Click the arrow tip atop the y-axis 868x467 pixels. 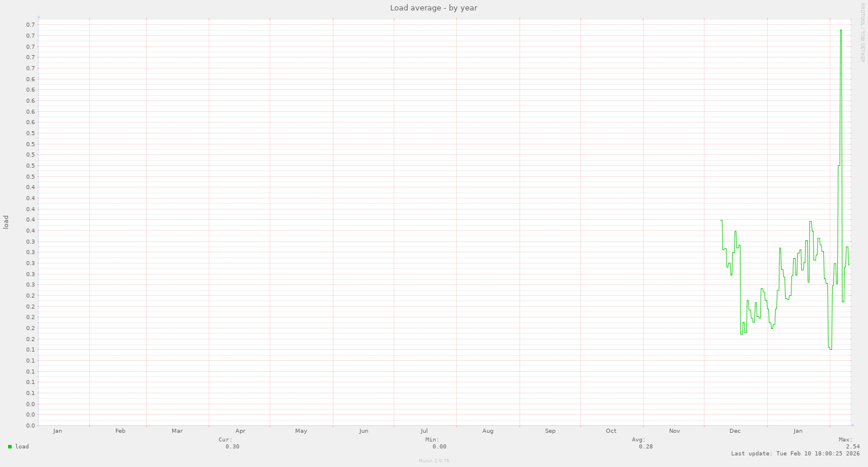coord(39,17)
